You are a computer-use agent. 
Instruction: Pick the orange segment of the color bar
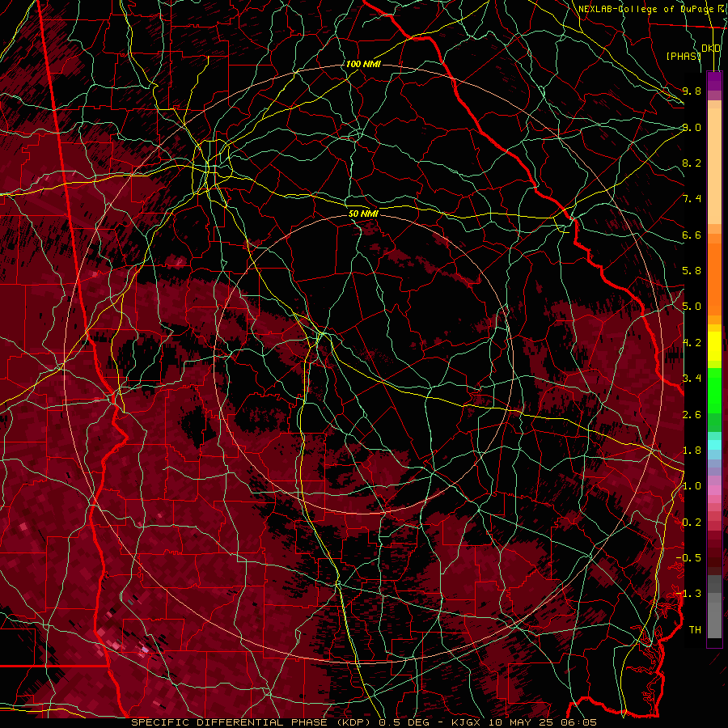pos(714,278)
